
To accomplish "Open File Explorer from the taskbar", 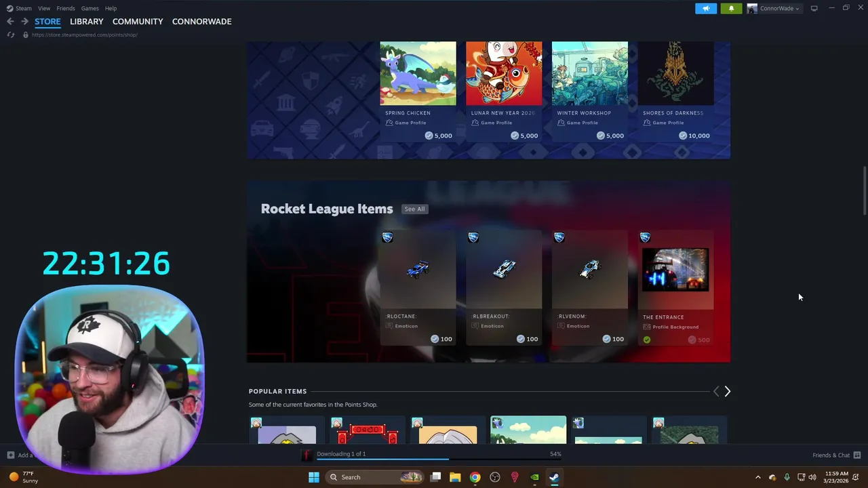I will coord(455,477).
